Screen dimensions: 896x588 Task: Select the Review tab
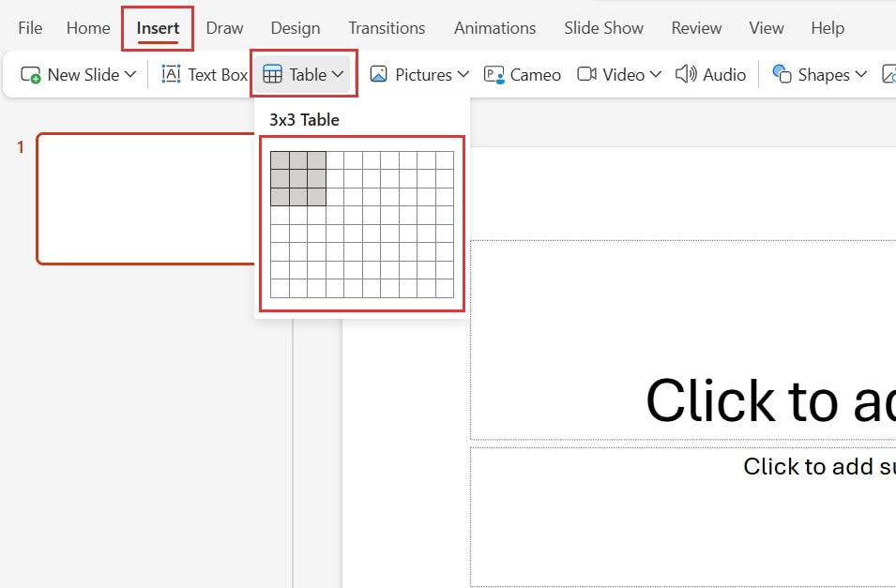coord(696,28)
